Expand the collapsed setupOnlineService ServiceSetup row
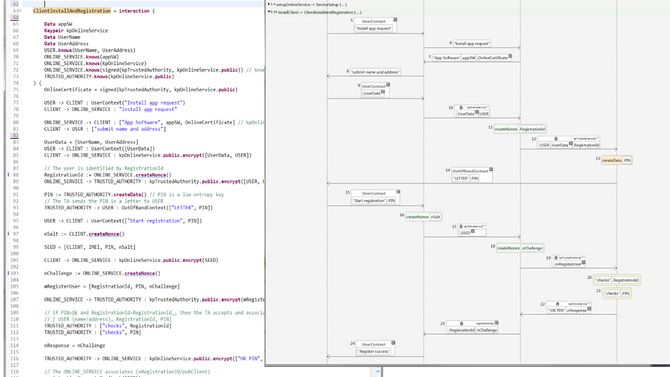The width and height of the screenshot is (670, 377). [x=269, y=4]
